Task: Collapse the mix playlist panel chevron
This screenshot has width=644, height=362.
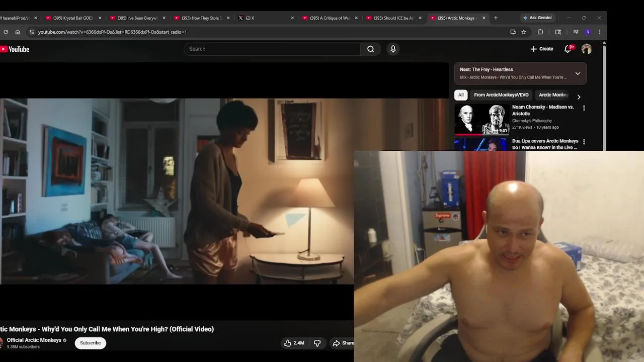Action: pos(578,73)
